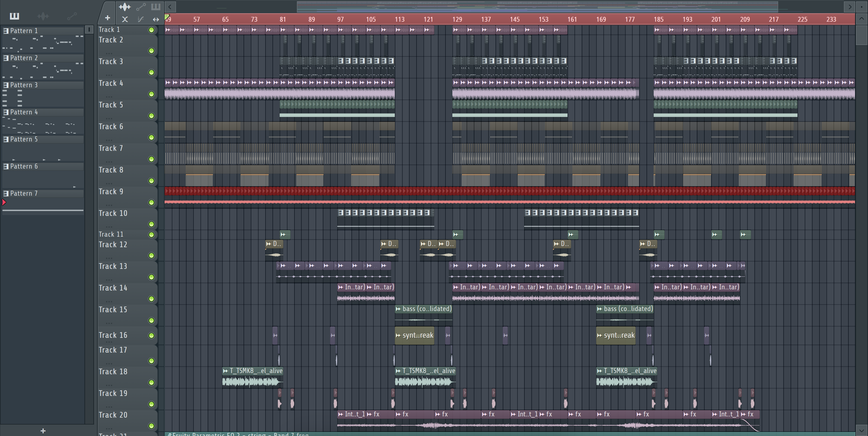
Task: Select the Track 10 header
Action: coord(127,219)
